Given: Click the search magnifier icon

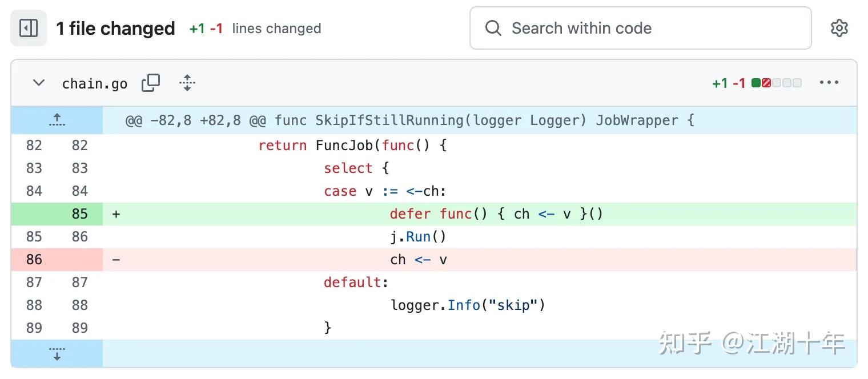Looking at the screenshot, I should 493,28.
